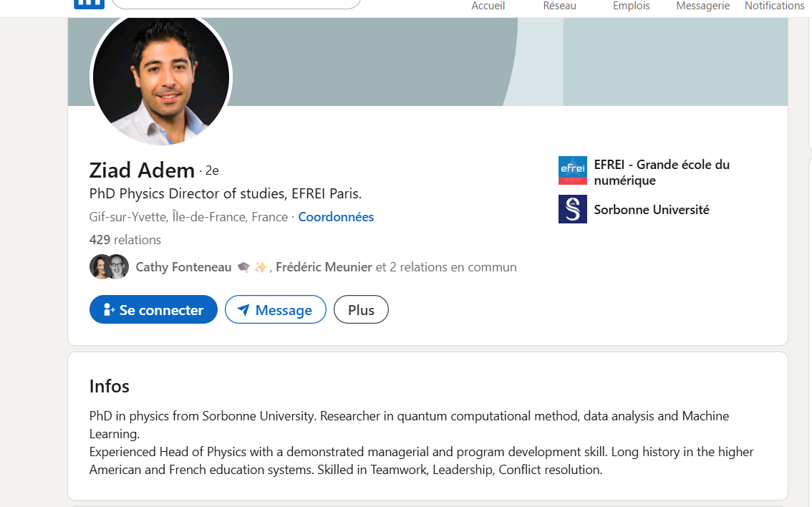Open Notifications in the top bar
The width and height of the screenshot is (812, 507).
(x=774, y=6)
